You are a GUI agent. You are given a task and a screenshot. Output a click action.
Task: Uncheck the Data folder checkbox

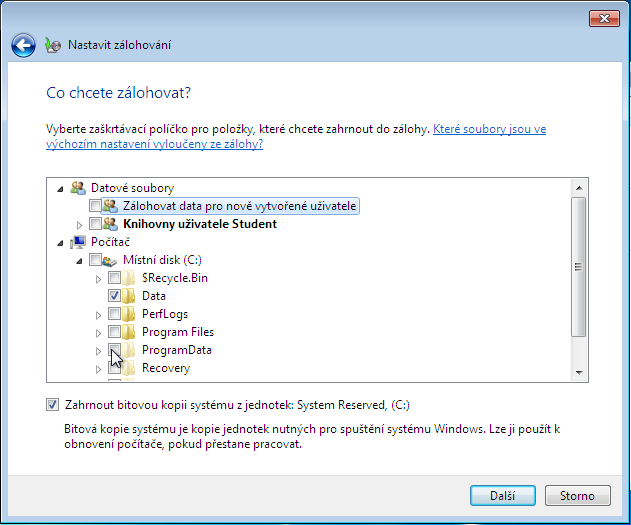[114, 296]
